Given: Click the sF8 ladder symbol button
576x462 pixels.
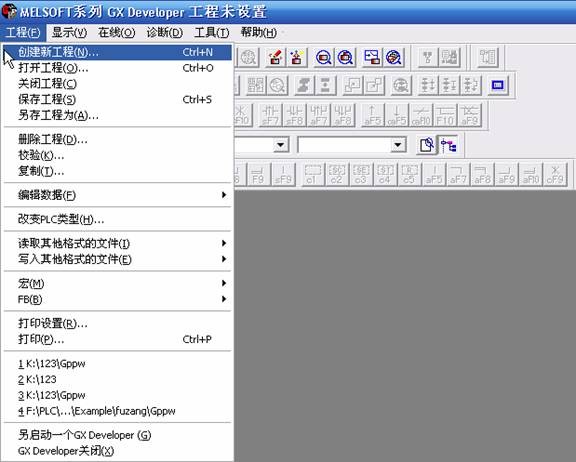Looking at the screenshot, I should 295,115.
